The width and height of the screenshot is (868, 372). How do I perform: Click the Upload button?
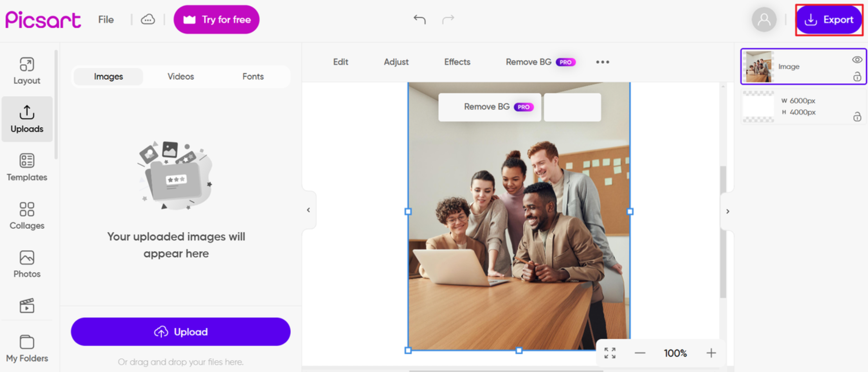point(180,331)
